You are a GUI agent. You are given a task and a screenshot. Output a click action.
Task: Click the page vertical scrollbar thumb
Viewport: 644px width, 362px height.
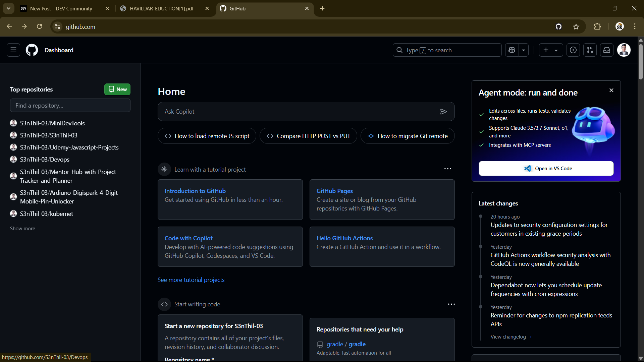pos(641,62)
